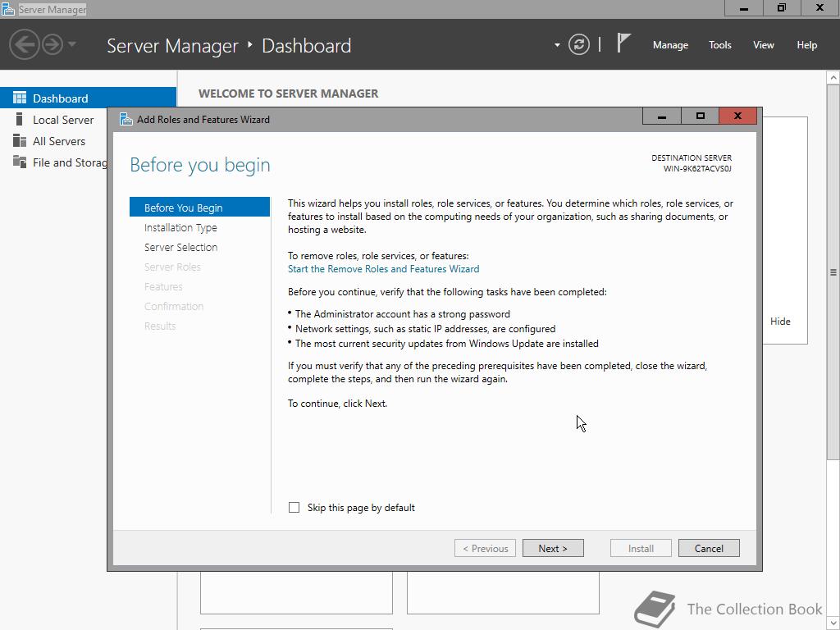Image resolution: width=840 pixels, height=630 pixels.
Task: Click the Server Manager app icon in title bar
Action: point(8,9)
